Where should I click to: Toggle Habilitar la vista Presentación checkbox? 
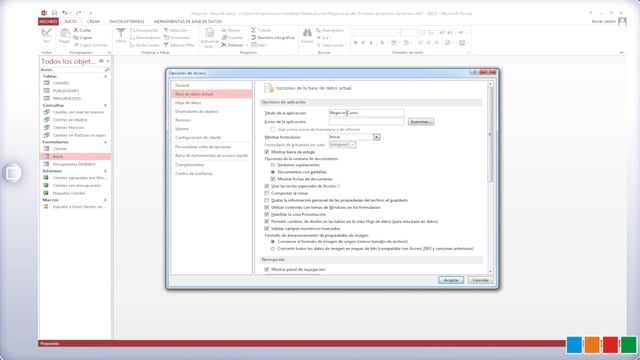pyautogui.click(x=267, y=214)
